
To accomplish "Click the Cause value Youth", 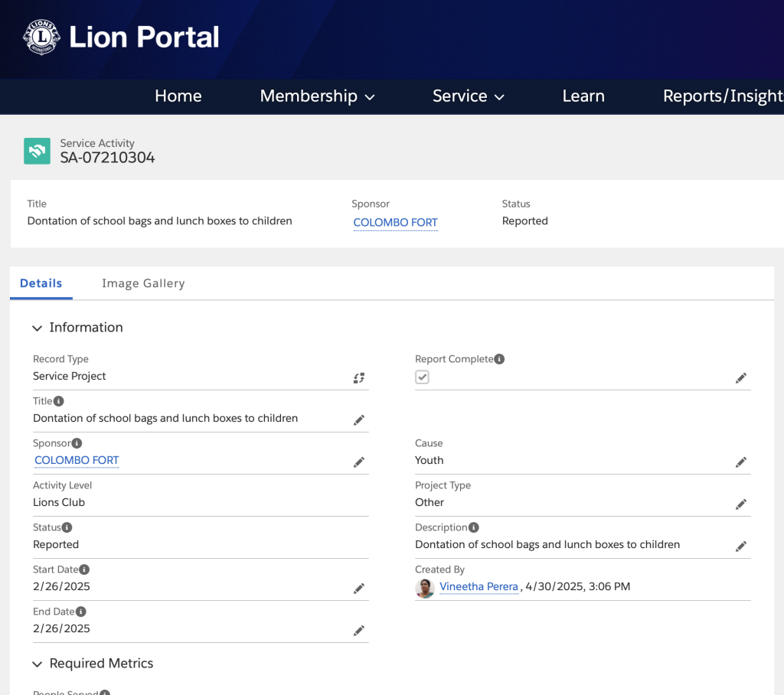I will coord(429,460).
